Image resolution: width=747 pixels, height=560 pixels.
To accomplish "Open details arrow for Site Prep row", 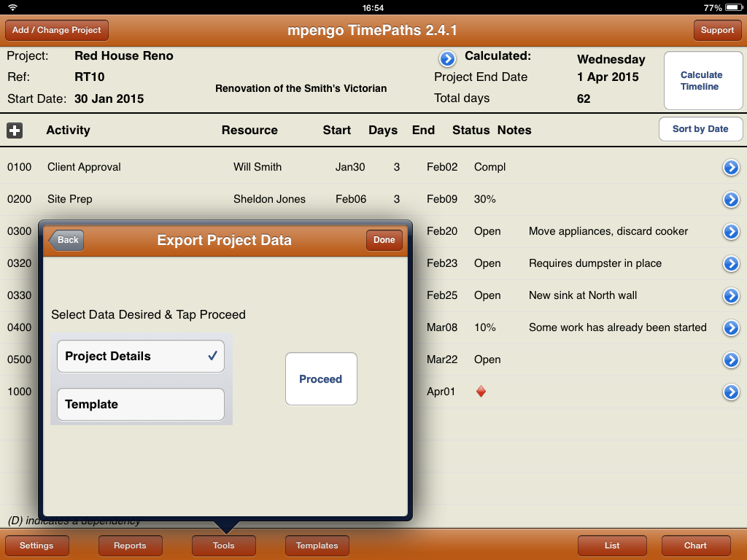I will [x=731, y=200].
